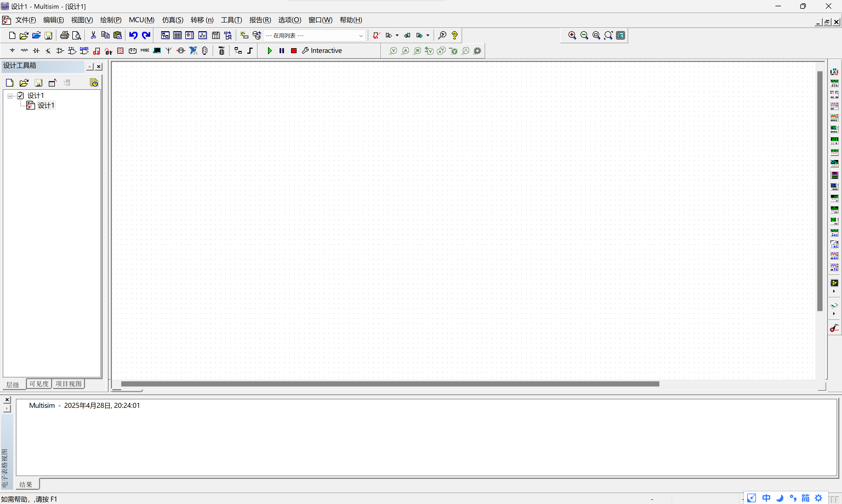Image resolution: width=842 pixels, height=504 pixels.
Task: Select the MISC components icon
Action: click(x=145, y=51)
